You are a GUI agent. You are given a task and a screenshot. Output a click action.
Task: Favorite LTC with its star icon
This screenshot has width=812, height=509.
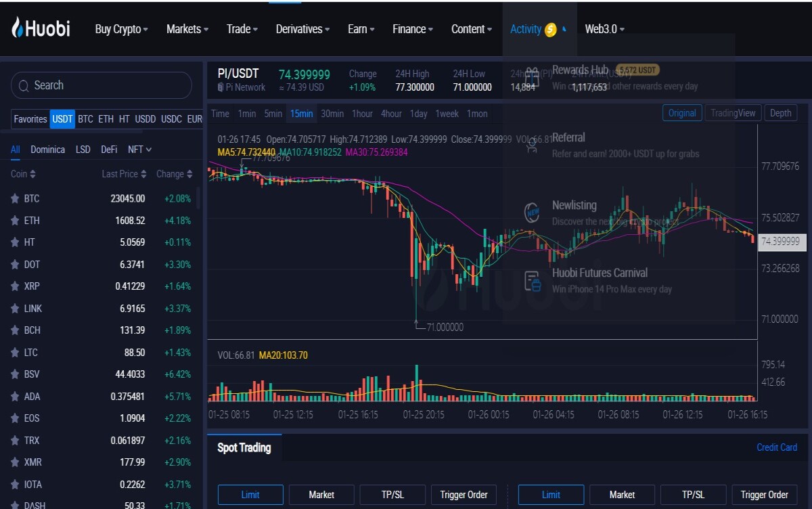pyautogui.click(x=15, y=352)
